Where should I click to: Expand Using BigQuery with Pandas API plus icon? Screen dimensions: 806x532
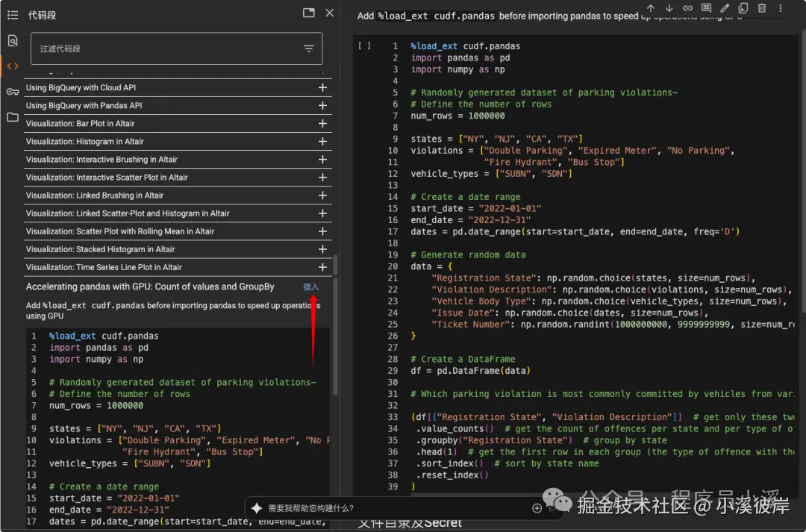coord(322,105)
